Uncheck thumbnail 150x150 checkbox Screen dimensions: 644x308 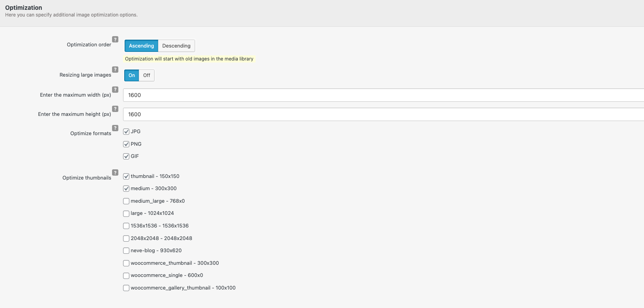point(126,176)
